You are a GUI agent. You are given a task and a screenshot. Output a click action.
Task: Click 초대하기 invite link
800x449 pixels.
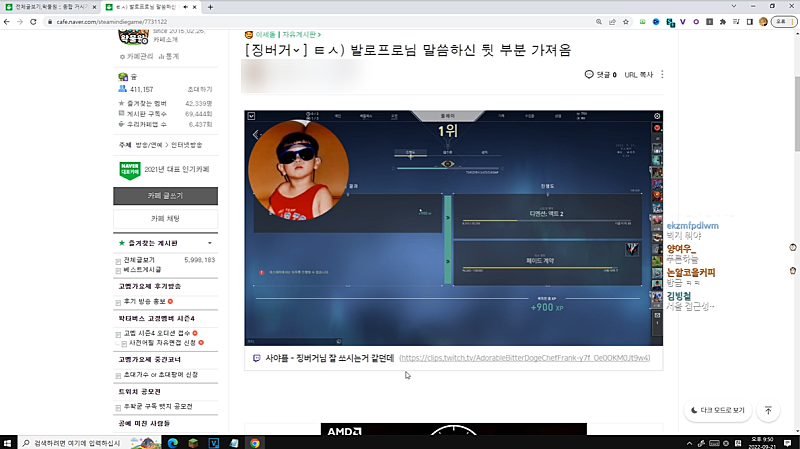point(200,89)
